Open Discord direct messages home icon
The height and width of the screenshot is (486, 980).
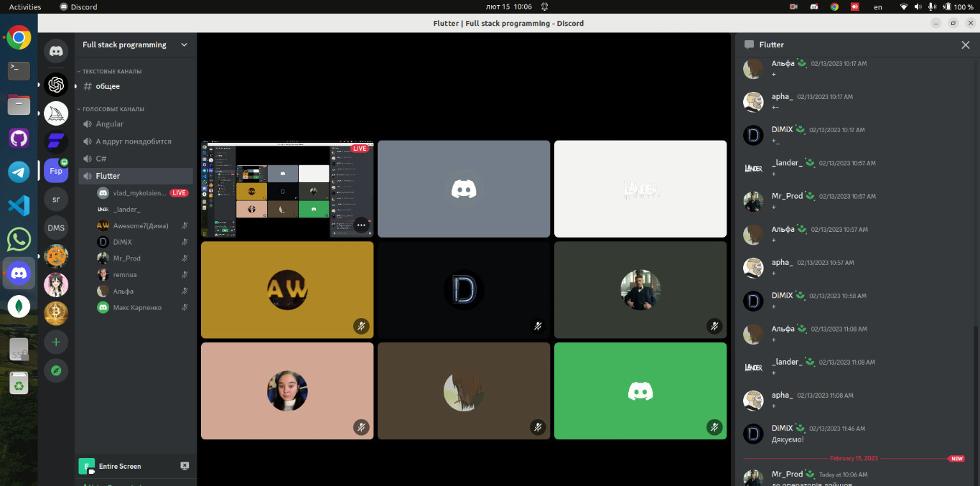[56, 51]
